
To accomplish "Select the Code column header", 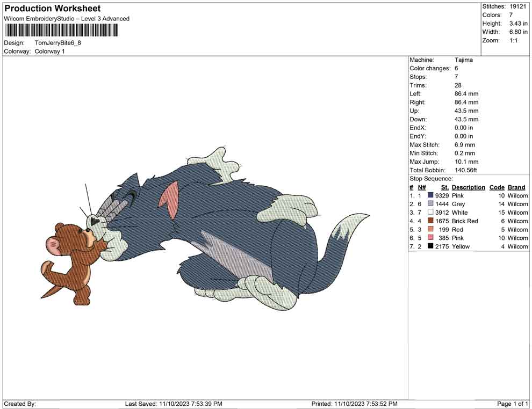I will (497, 187).
